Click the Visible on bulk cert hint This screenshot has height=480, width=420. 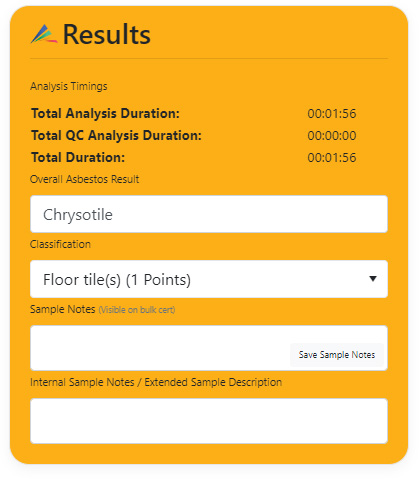click(x=137, y=310)
